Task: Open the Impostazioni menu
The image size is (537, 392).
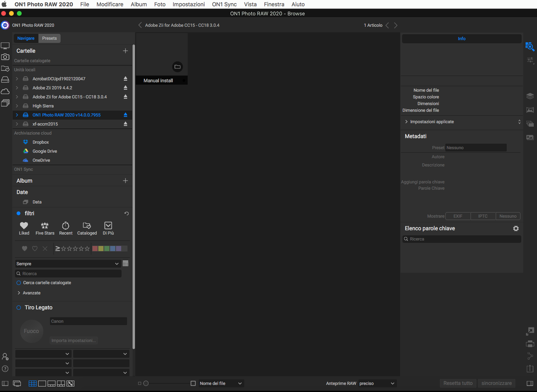Action: pyautogui.click(x=189, y=4)
